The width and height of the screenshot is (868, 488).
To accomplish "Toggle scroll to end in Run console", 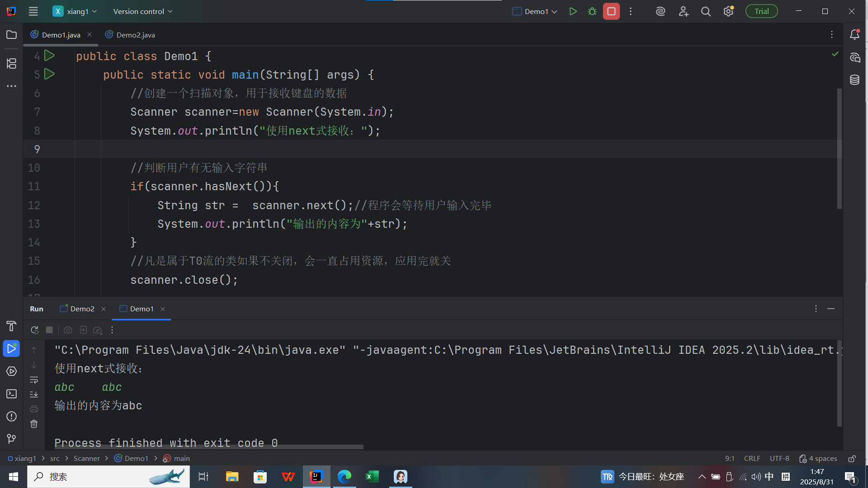I will pos(34,394).
